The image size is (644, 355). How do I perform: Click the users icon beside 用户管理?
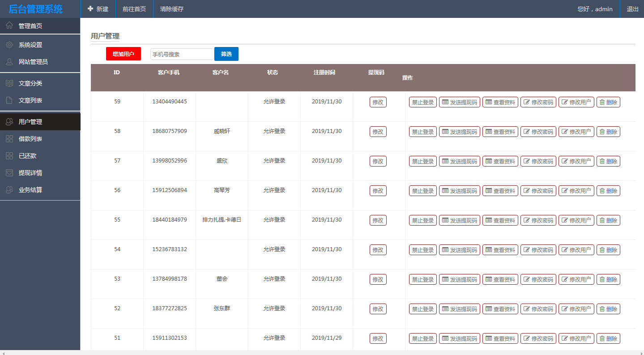pos(9,122)
